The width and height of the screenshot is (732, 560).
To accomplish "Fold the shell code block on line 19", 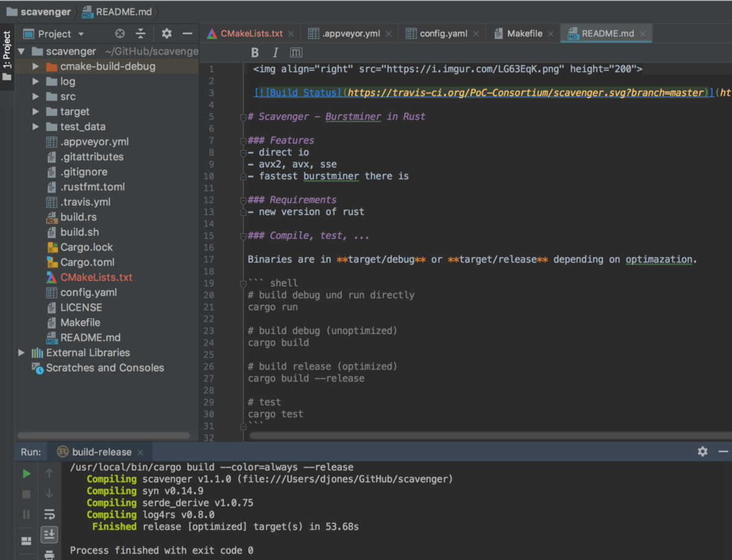I will [243, 283].
